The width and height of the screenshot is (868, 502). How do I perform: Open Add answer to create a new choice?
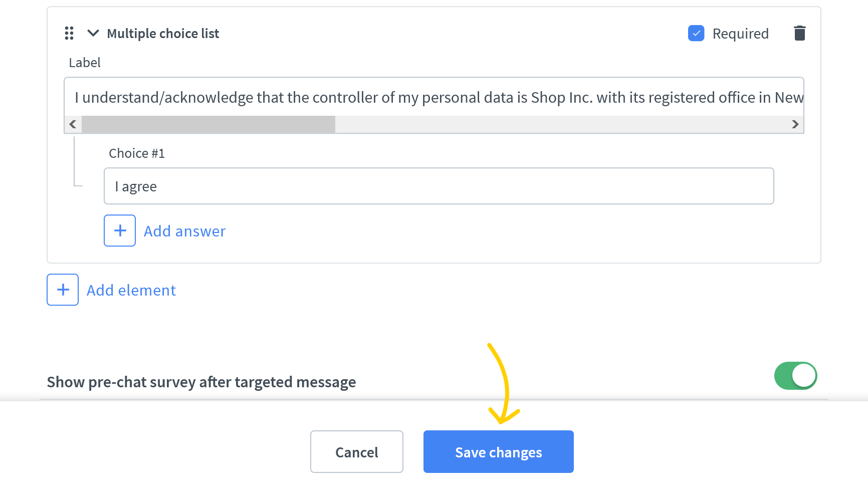tap(184, 230)
